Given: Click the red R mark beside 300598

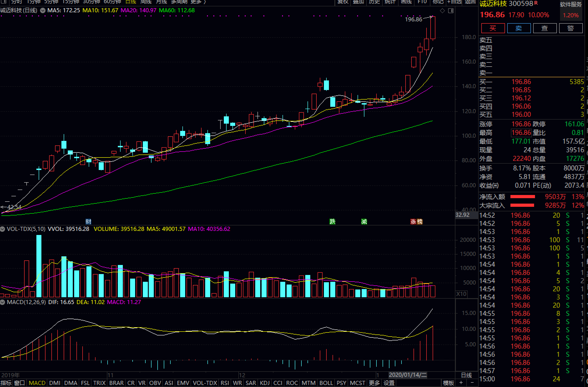Looking at the screenshot, I should [x=536, y=3].
